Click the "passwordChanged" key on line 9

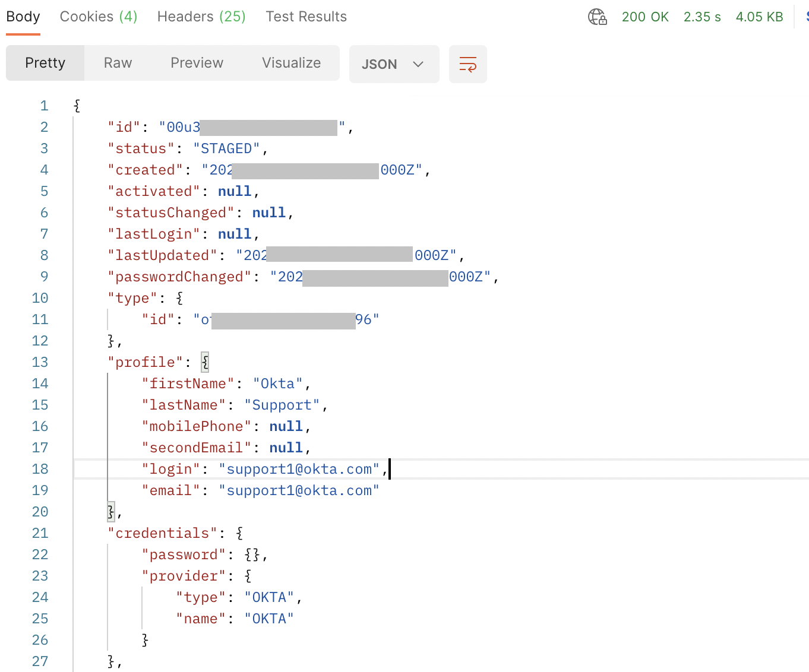click(x=180, y=277)
